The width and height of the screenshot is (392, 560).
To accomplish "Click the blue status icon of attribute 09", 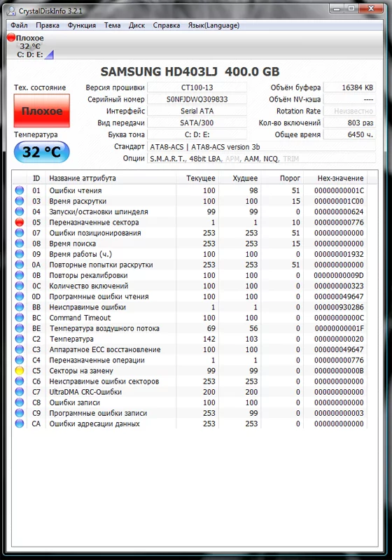I will 20,254.
